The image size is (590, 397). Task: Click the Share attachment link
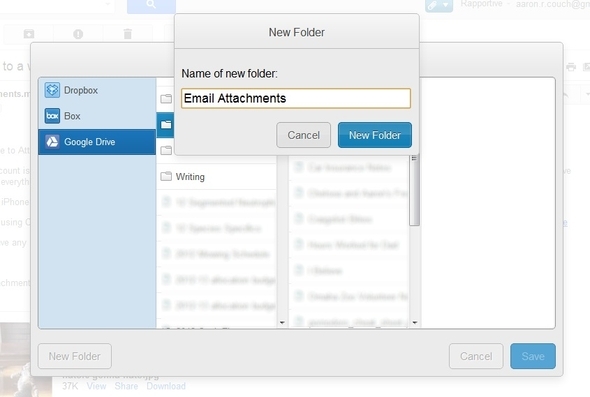coord(126,386)
